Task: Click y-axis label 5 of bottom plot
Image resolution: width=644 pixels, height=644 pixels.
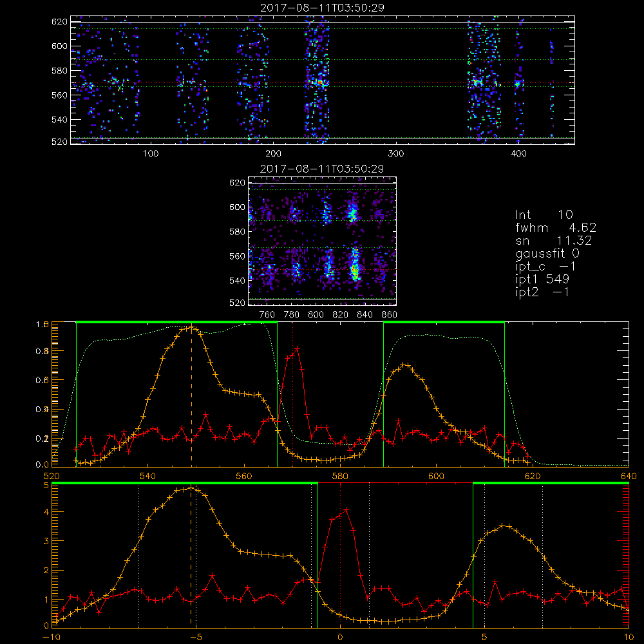Action: click(46, 486)
